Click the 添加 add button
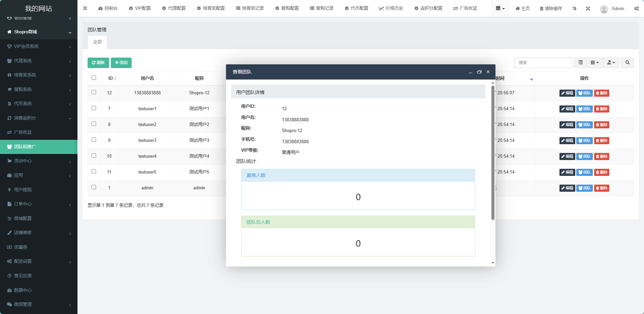Viewport: 644px width, 314px height. [121, 63]
